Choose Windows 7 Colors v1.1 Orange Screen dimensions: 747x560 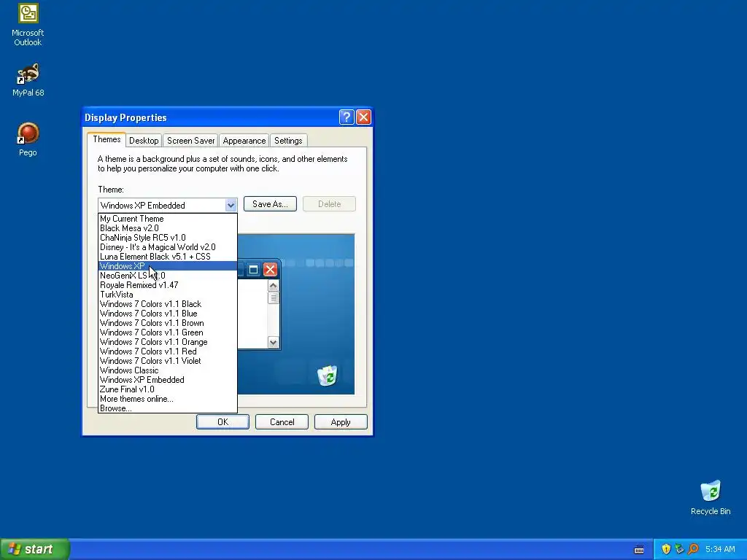coord(168,342)
